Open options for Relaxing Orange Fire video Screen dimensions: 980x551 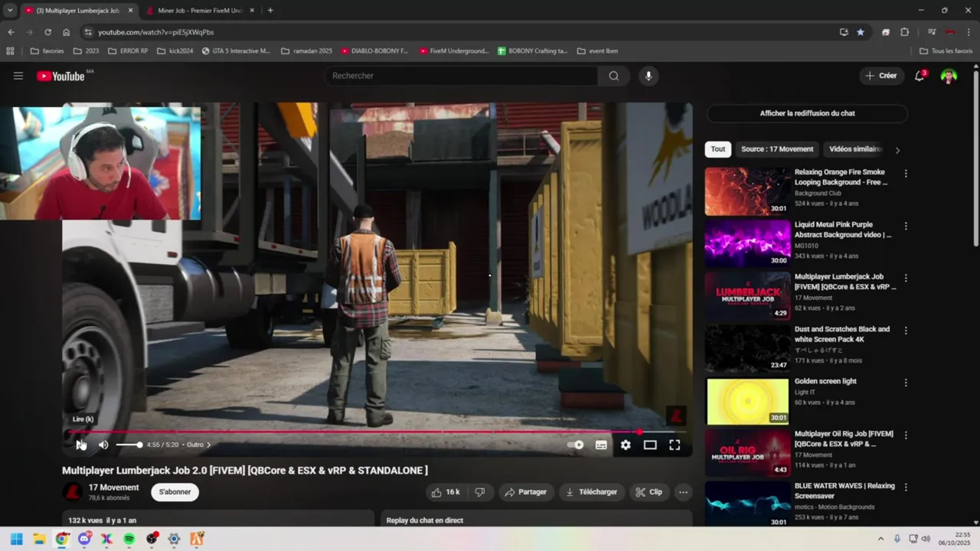906,174
